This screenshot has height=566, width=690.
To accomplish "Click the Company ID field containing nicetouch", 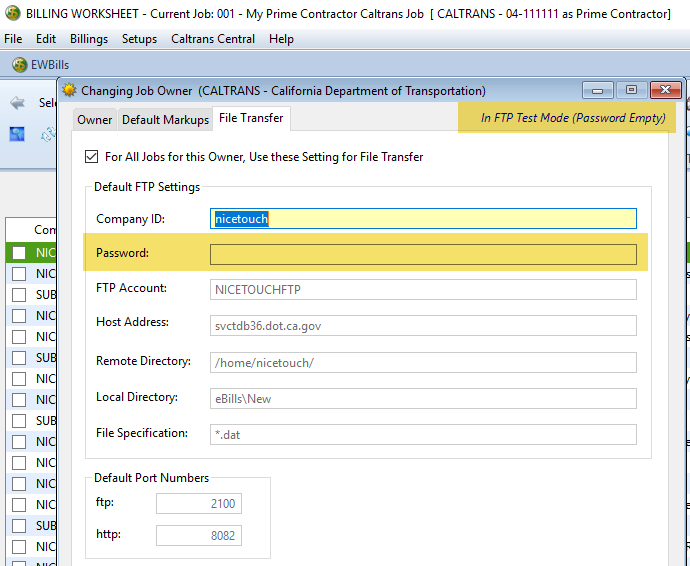I will tap(423, 219).
